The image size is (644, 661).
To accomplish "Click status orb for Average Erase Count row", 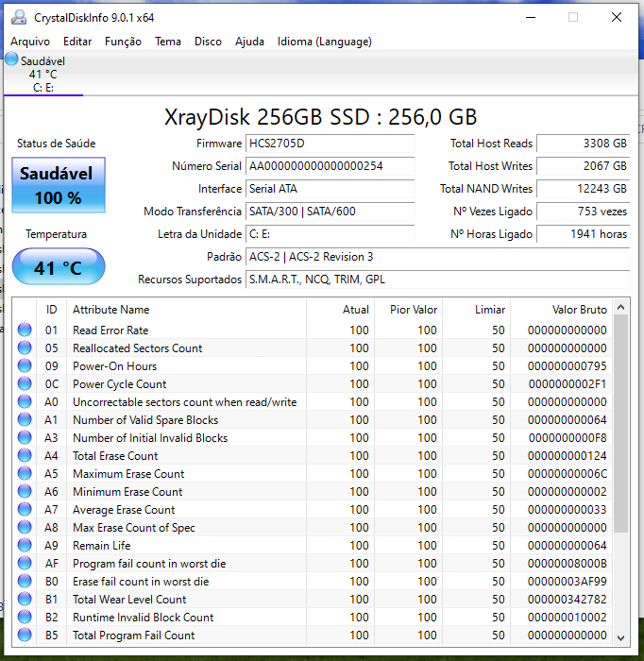I will pos(25,509).
